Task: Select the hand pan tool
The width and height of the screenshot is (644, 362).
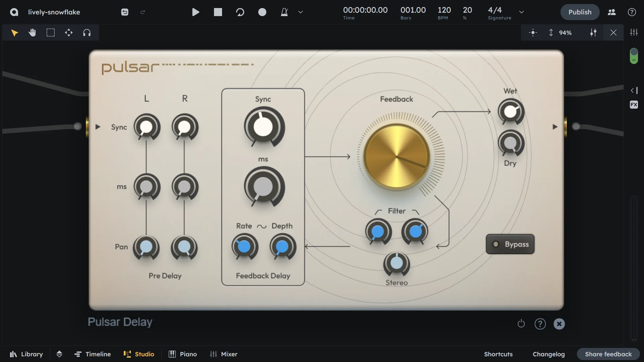Action: (32, 33)
